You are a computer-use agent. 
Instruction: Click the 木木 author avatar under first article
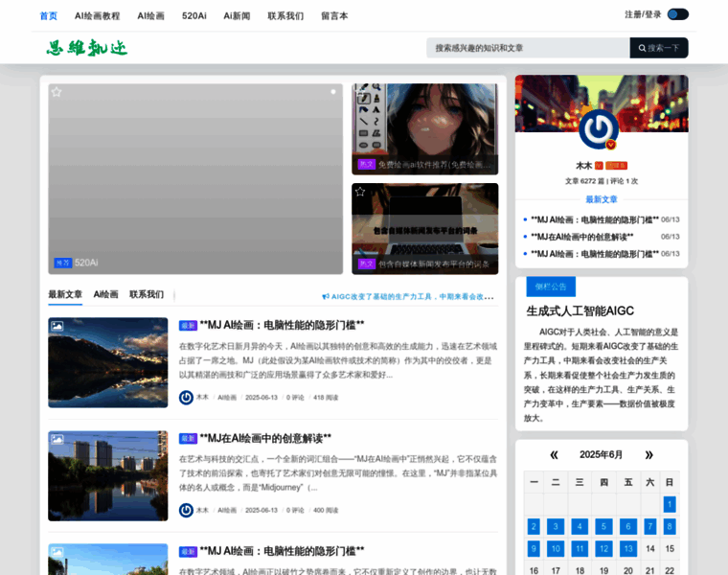186,398
